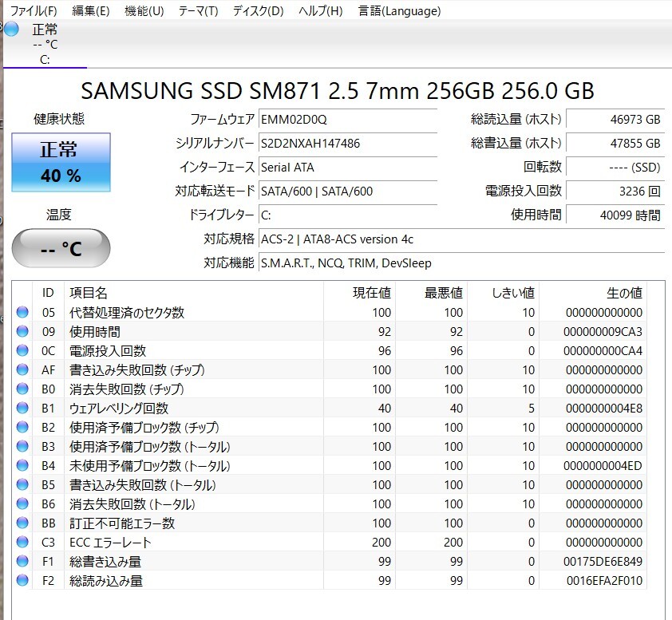
Task: Select the C: drive tab
Action: point(45,45)
